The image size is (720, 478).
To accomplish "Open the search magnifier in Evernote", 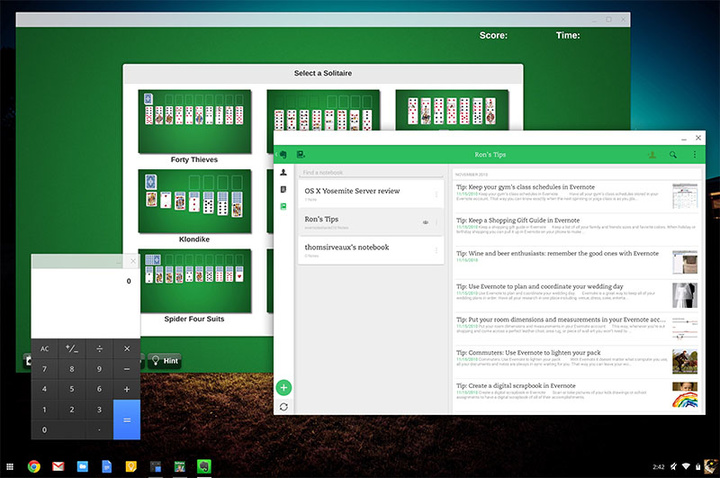I will point(674,155).
